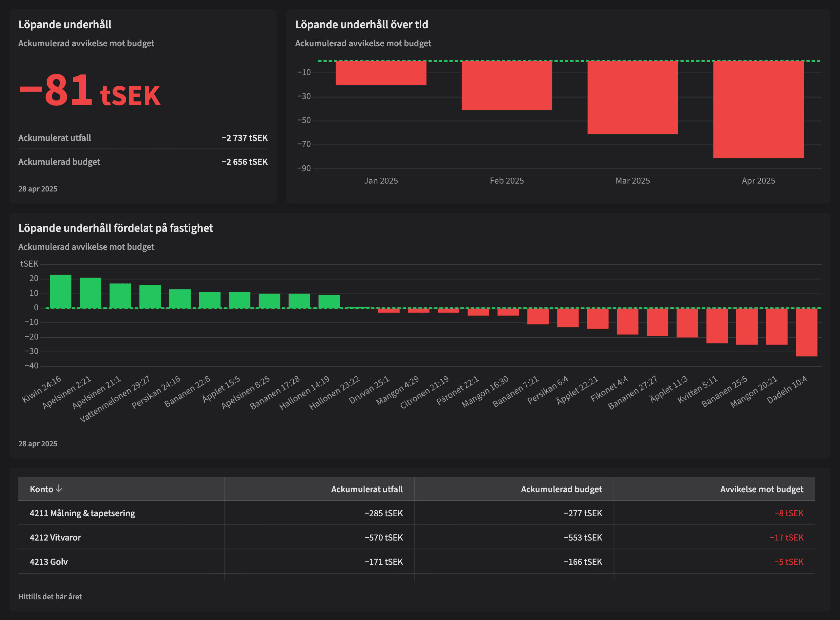Screen dimensions: 840x620
Task: Click the Ackumulerad budget column header
Action: 561,489
